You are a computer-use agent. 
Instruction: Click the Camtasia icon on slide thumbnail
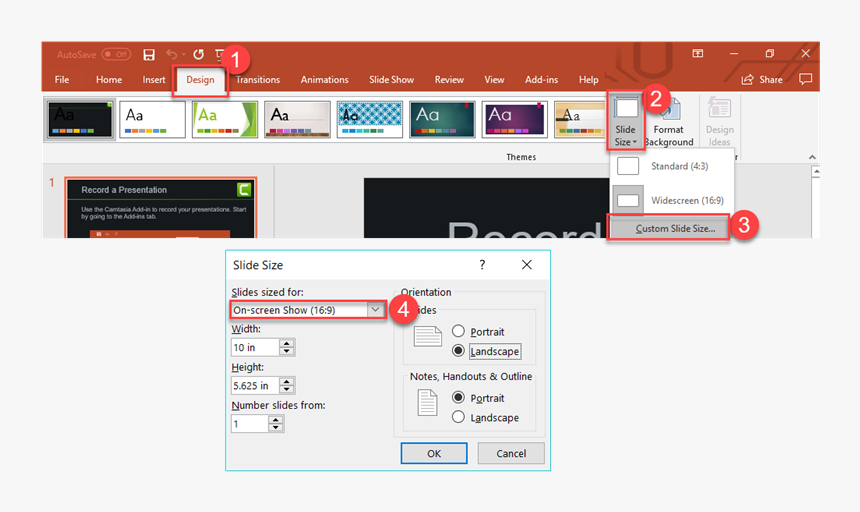pos(244,190)
